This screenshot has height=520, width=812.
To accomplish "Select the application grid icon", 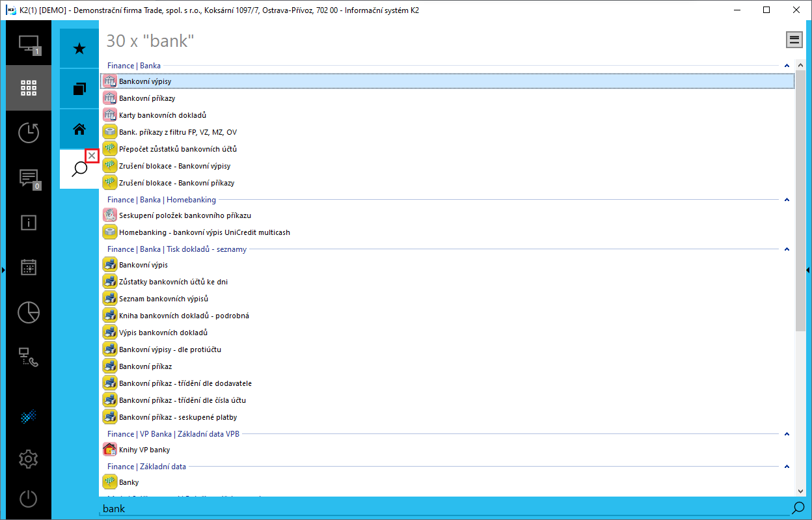I will [x=28, y=88].
